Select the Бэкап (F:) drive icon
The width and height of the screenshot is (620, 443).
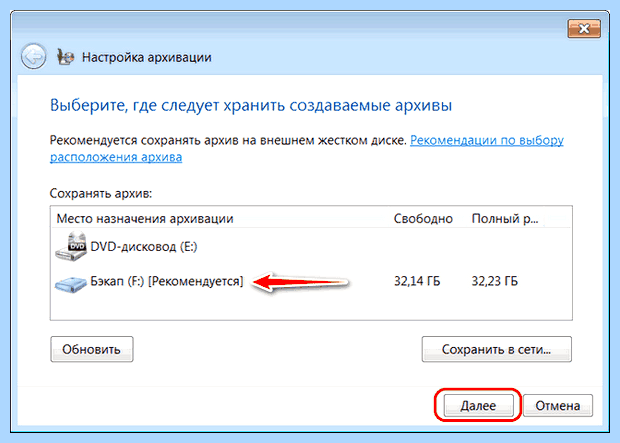71,284
